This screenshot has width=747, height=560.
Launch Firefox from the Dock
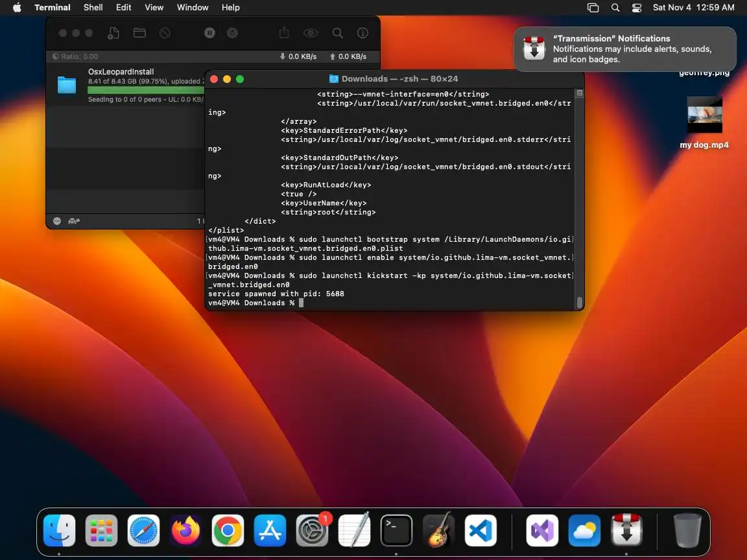pyautogui.click(x=186, y=530)
